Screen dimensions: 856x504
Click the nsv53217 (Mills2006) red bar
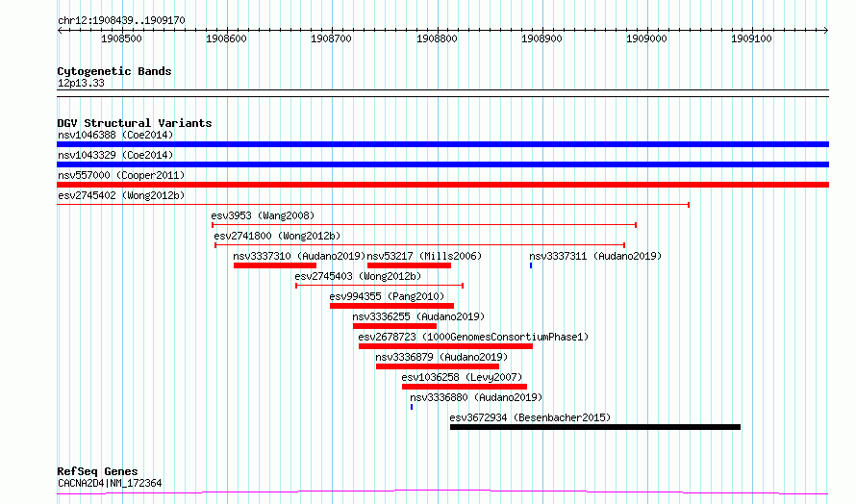click(x=409, y=265)
